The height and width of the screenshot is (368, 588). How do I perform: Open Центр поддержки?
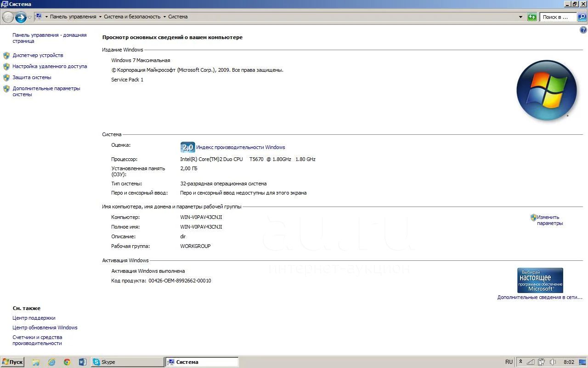tap(34, 318)
